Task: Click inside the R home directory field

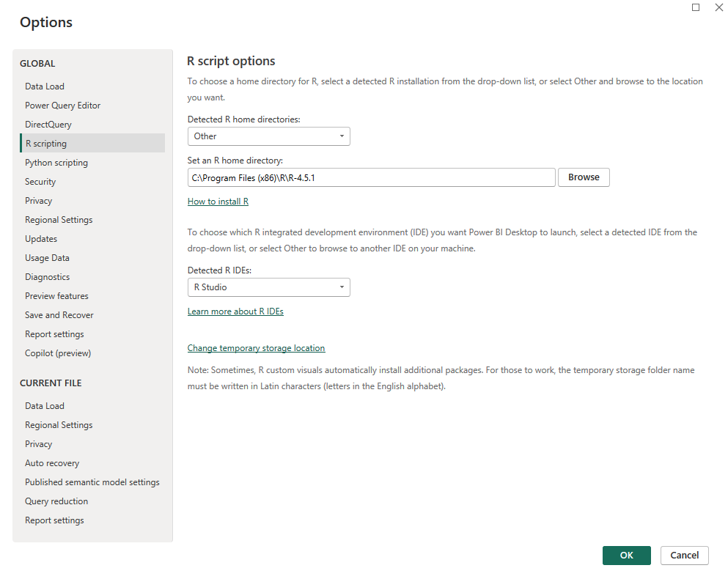Action: 371,177
